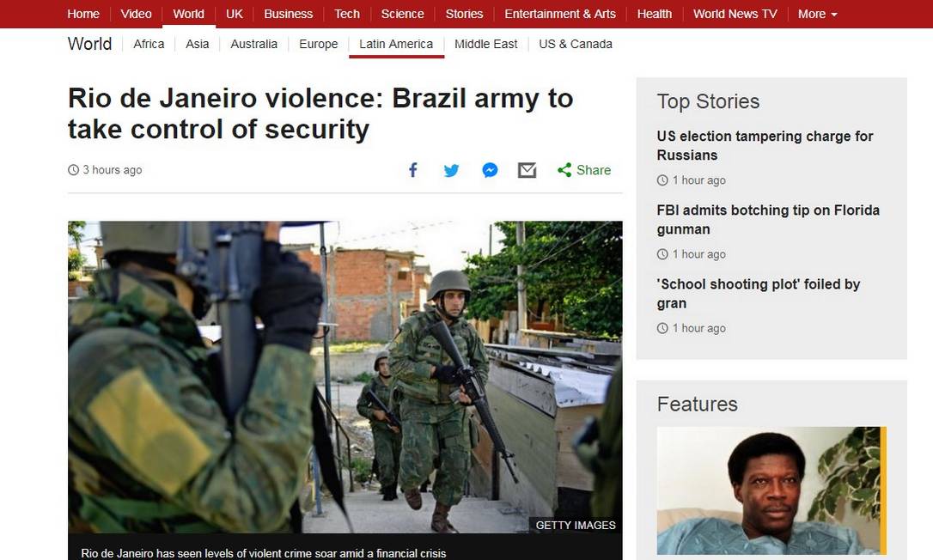Share article by email envelope icon
The width and height of the screenshot is (933, 560).
pos(527,170)
